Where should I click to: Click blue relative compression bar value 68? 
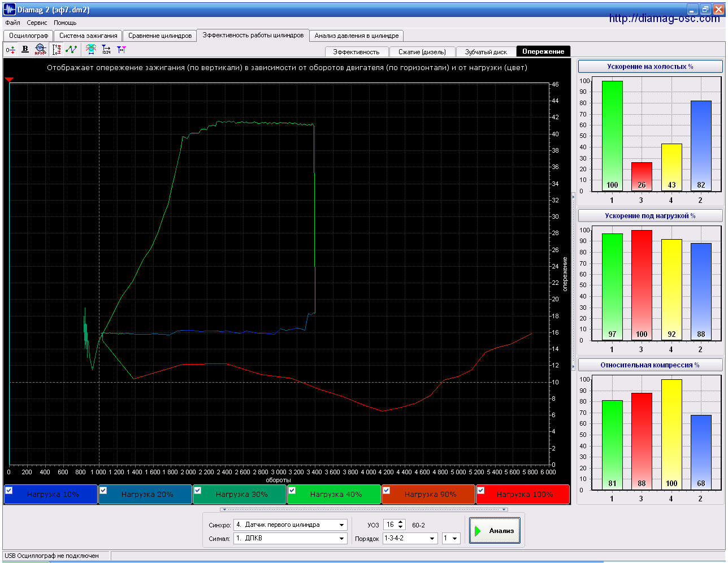701,452
